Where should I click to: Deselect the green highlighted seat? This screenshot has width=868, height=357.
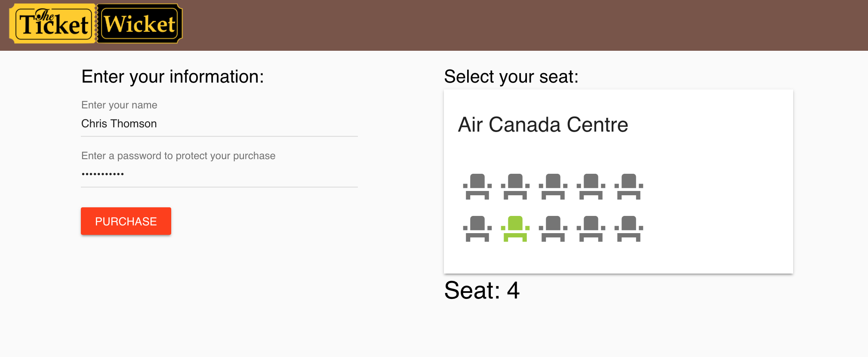coord(515,228)
